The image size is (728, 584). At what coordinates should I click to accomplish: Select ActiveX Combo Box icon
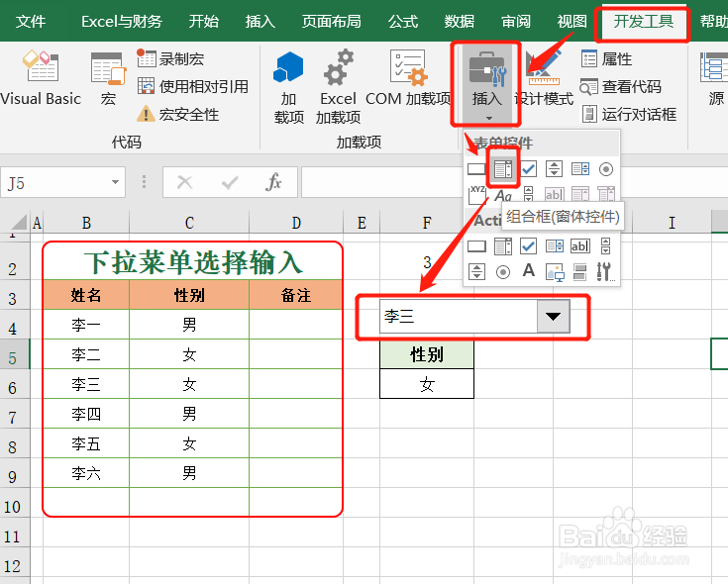[x=503, y=246]
